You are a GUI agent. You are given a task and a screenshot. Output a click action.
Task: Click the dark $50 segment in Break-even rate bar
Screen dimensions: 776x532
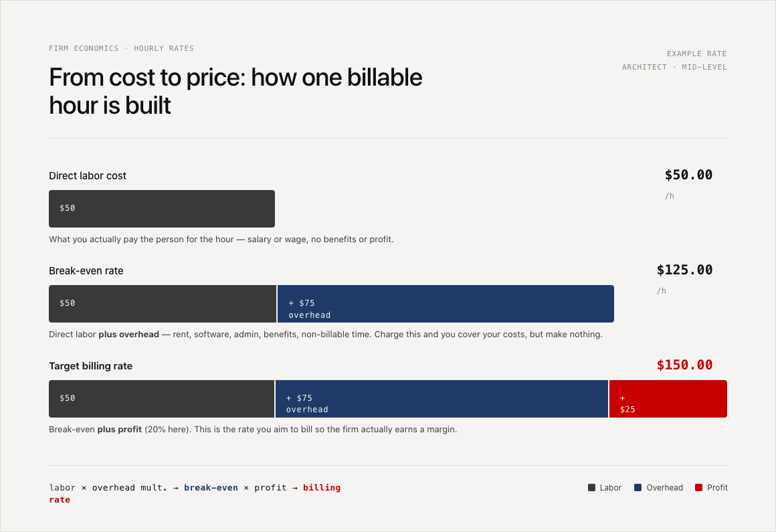[163, 304]
